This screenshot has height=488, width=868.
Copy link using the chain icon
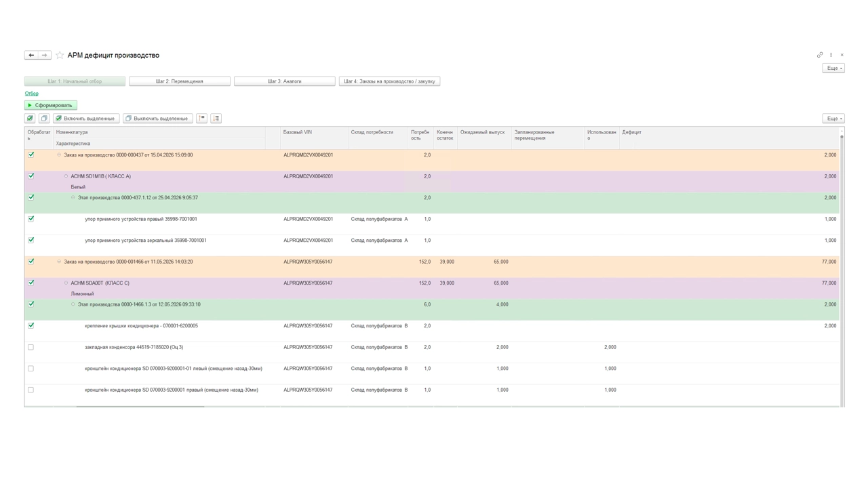coord(820,55)
